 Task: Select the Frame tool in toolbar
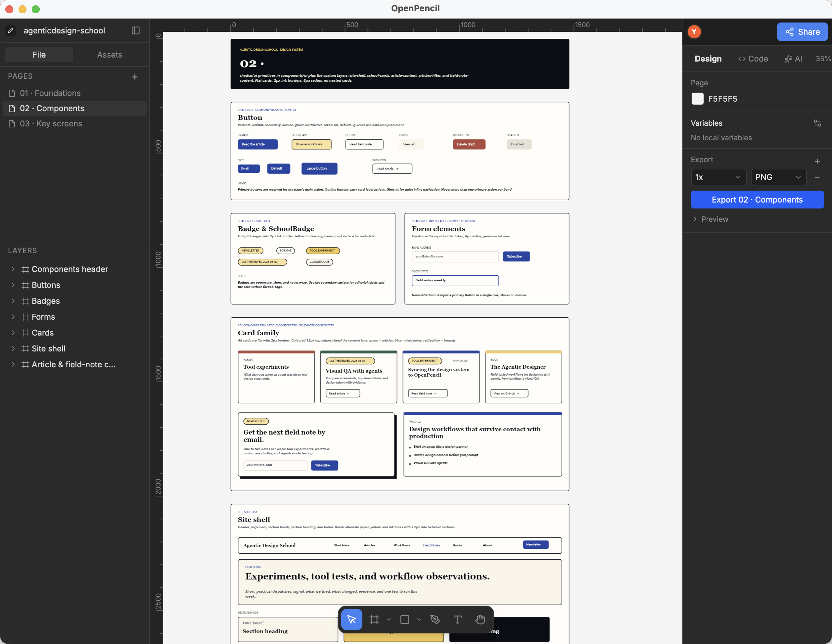(375, 620)
